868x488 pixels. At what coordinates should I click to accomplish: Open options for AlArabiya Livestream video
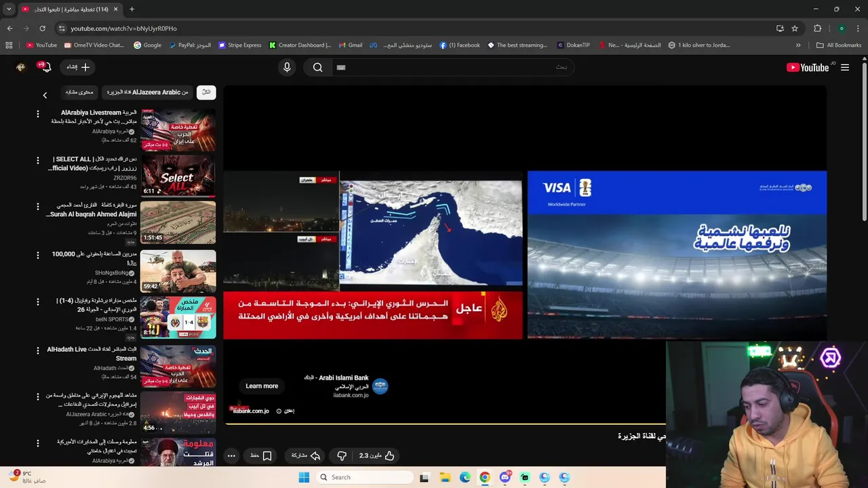(x=38, y=113)
